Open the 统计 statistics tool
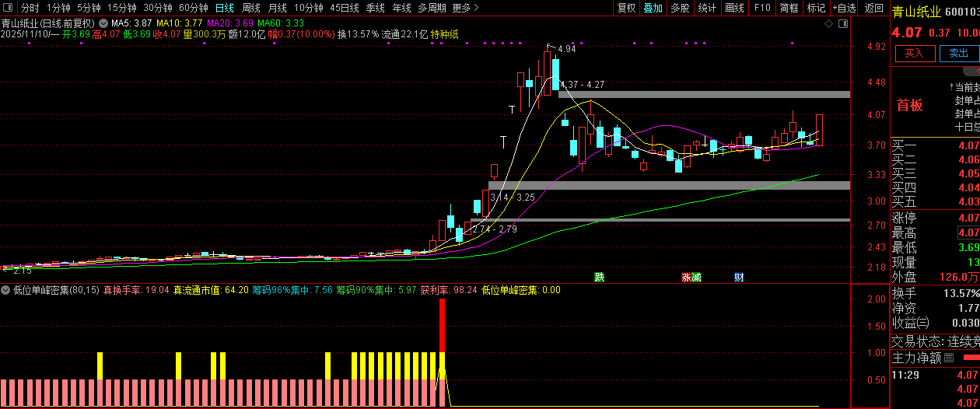 (x=707, y=8)
